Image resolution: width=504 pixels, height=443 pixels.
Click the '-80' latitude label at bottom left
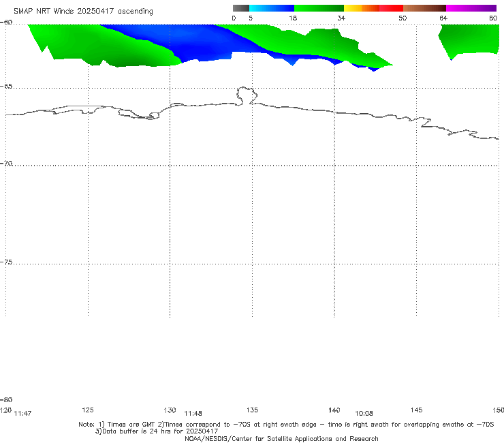[6, 399]
